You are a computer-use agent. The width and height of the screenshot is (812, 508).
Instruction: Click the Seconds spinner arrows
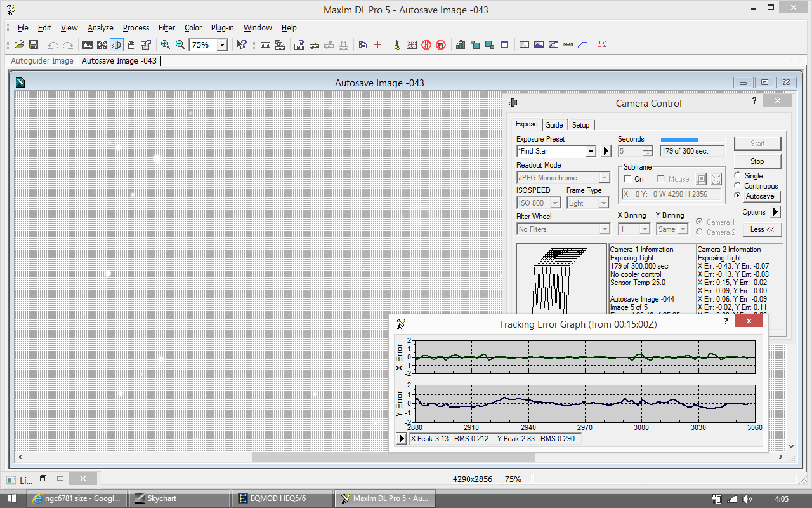coord(647,151)
